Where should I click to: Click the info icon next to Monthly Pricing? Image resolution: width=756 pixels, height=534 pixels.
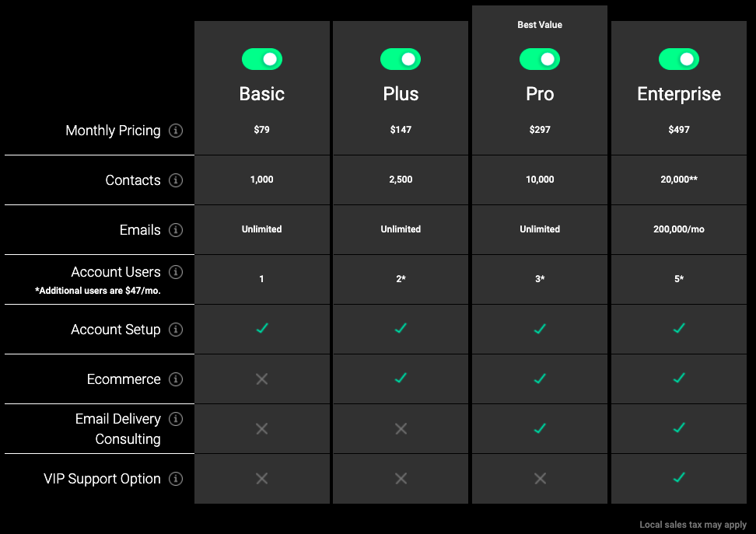pos(176,131)
